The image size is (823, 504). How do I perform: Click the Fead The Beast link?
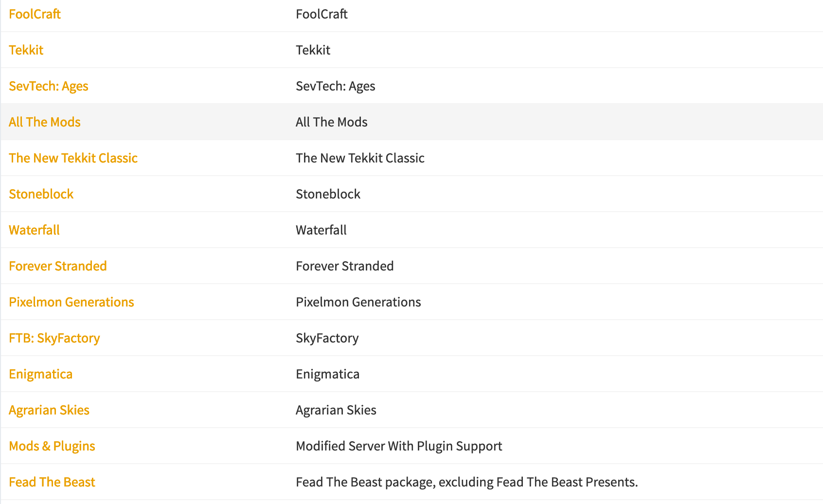tap(52, 482)
